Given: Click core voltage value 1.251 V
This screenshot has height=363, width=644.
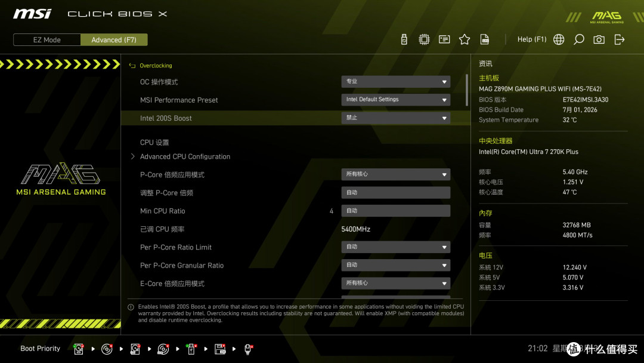Looking at the screenshot, I should point(573,182).
